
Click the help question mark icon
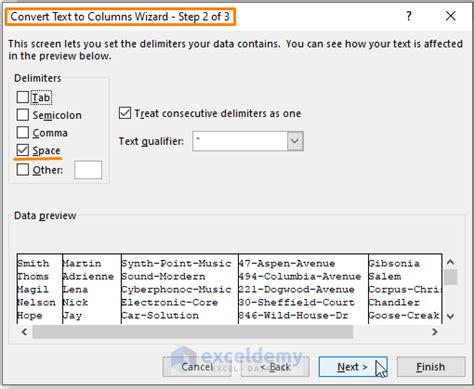pos(409,16)
